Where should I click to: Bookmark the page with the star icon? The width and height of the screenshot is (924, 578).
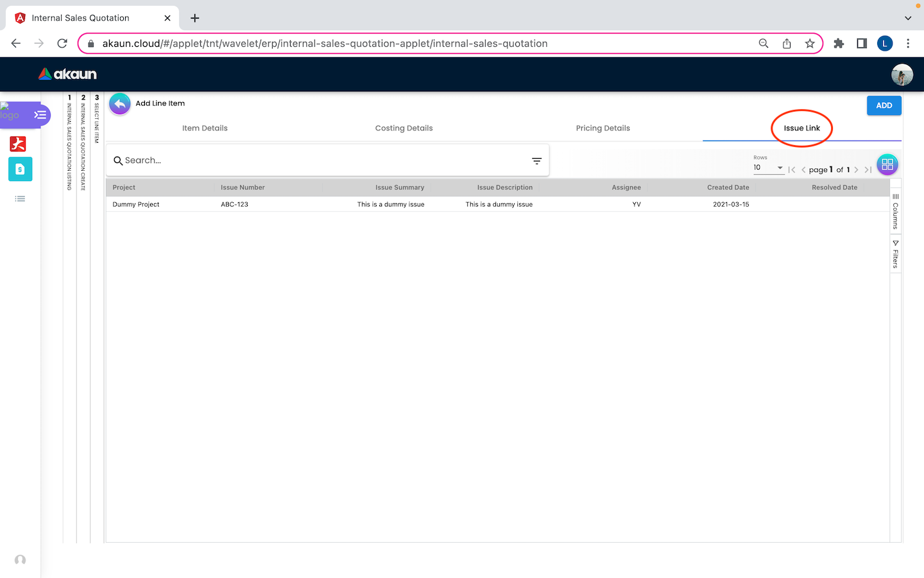pyautogui.click(x=810, y=44)
